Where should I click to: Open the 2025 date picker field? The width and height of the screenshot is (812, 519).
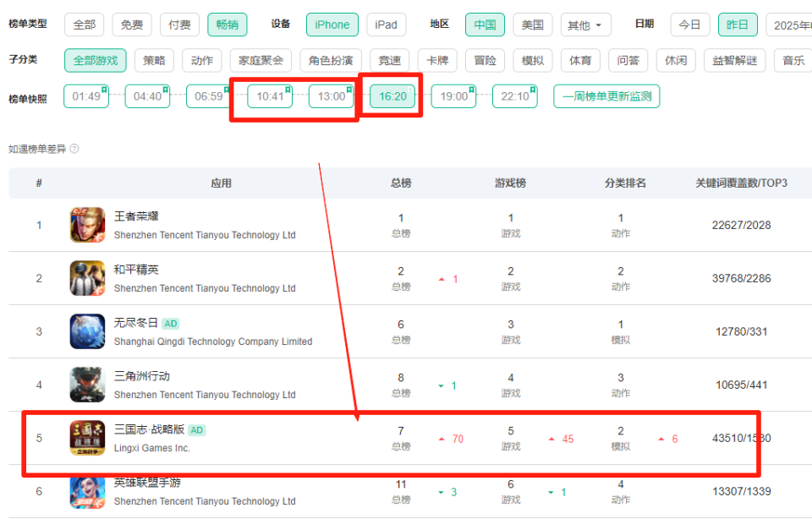[789, 25]
